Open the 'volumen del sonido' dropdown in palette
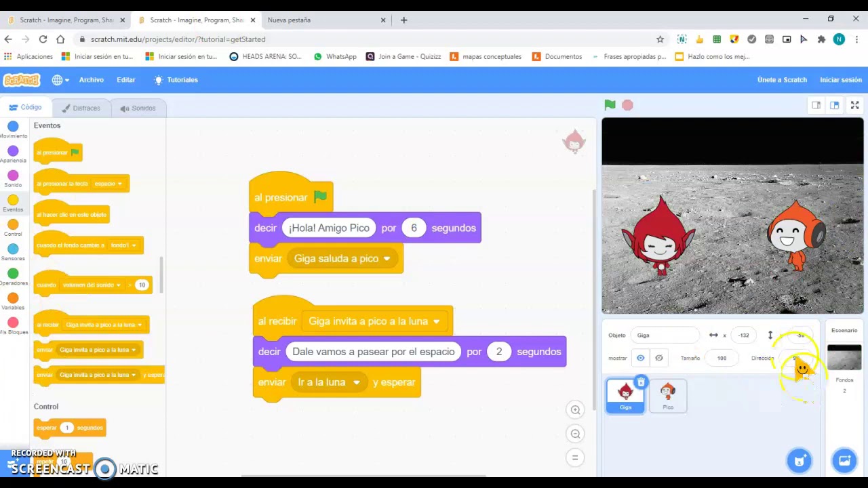 [92, 285]
